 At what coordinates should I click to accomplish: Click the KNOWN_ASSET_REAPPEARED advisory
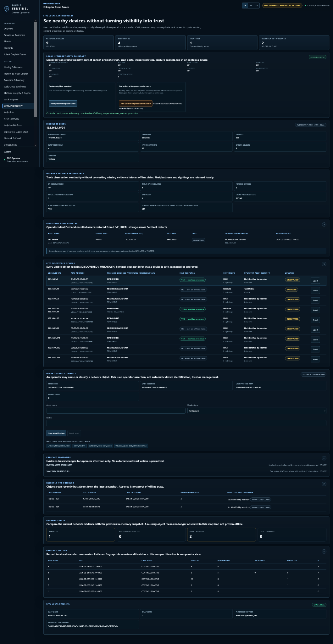pyautogui.click(x=59, y=465)
